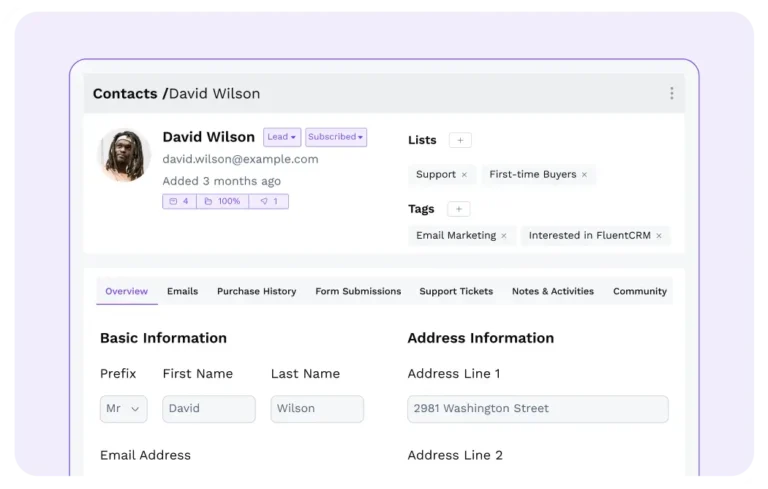Remove First-time Buyers list
Image resolution: width=768 pixels, height=489 pixels.
tap(584, 175)
